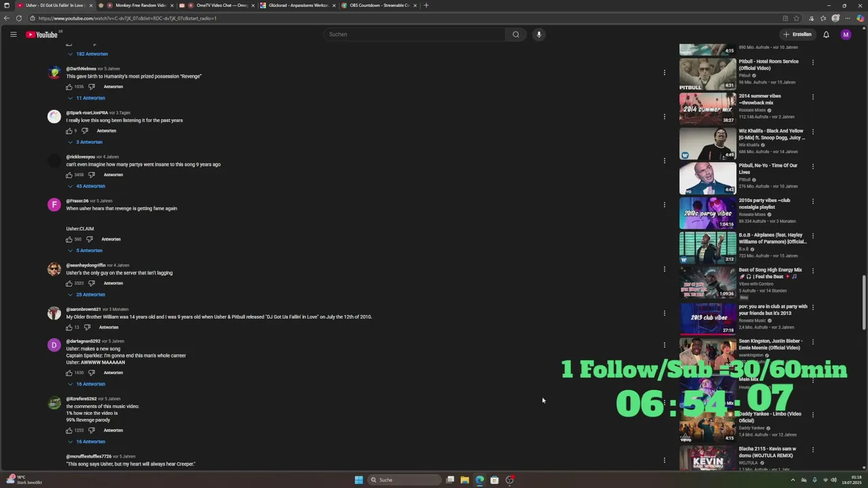Open File Explorer from the taskbar
The width and height of the screenshot is (868, 488).
pos(465,480)
